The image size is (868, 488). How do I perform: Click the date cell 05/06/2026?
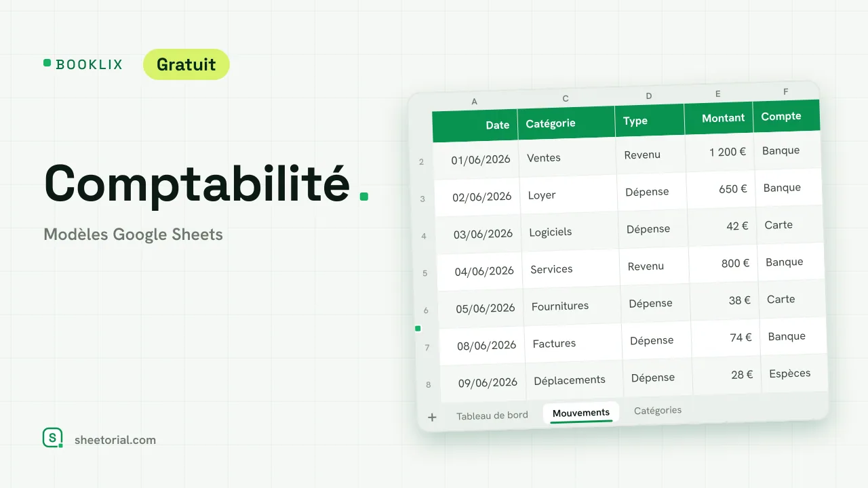pyautogui.click(x=481, y=308)
